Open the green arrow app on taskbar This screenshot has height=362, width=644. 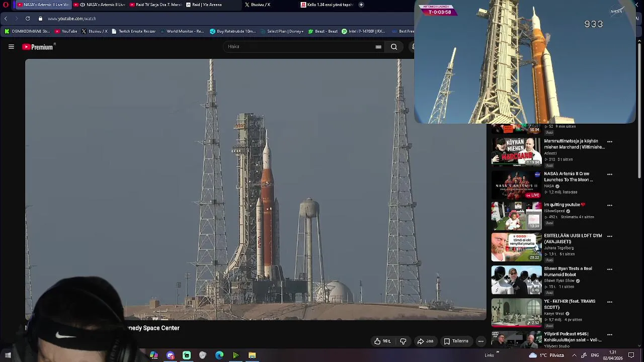[235, 355]
